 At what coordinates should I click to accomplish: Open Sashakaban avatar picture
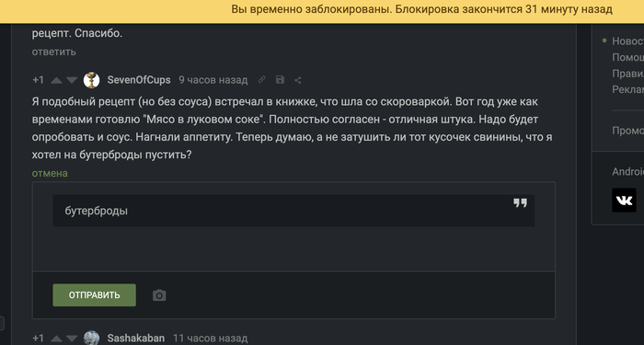click(92, 338)
